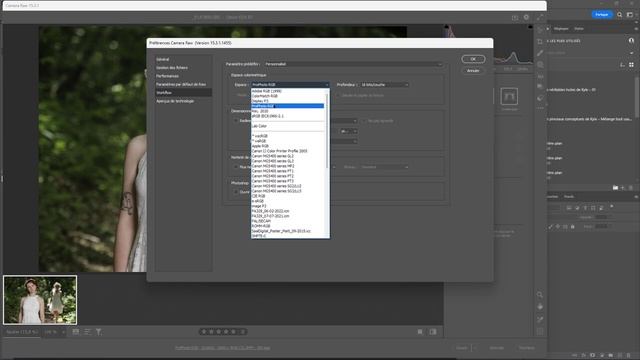The width and height of the screenshot is (640, 360).
Task: Select the photo thumbnail in the filmstrip
Action: (40, 300)
